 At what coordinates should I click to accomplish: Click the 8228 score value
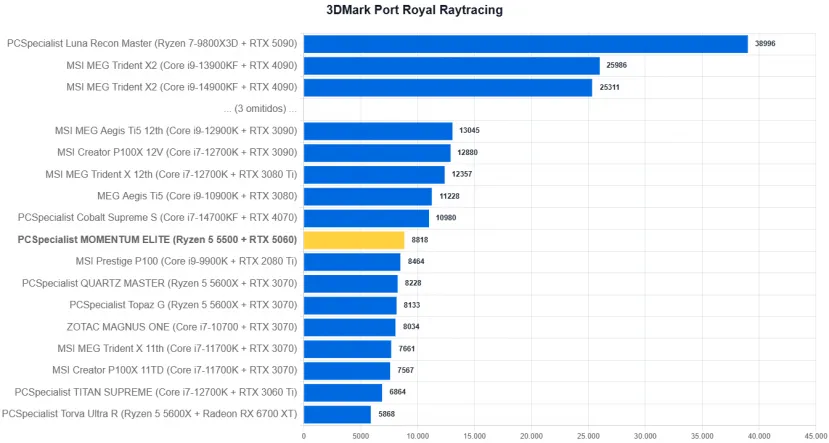[413, 283]
